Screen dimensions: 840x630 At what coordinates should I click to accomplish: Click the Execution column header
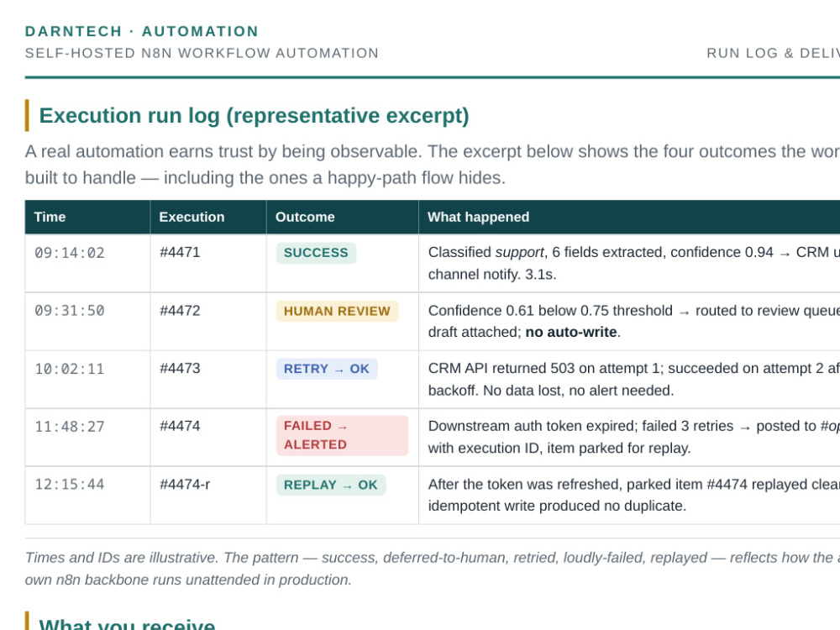192,217
